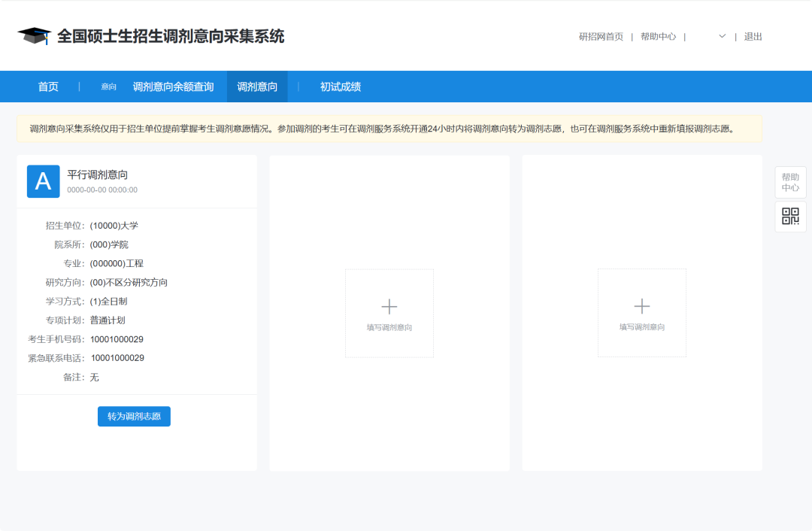The height and width of the screenshot is (531, 812).
Task: Select the 调剂意向 tab
Action: coord(259,86)
